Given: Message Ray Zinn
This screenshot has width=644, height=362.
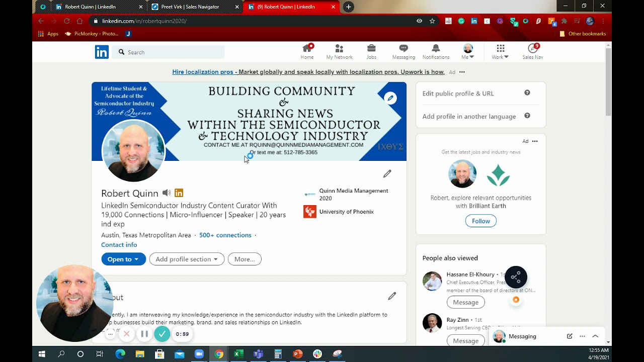Looking at the screenshot, I should pyautogui.click(x=465, y=341).
